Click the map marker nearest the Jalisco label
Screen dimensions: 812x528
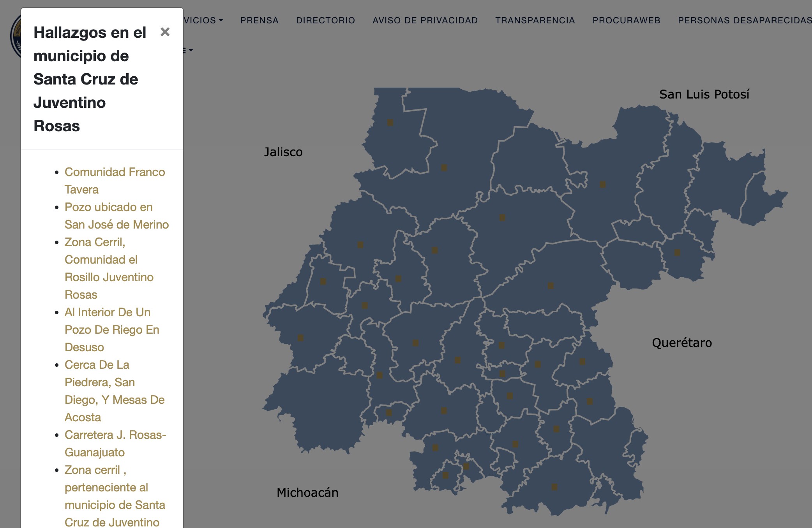[x=390, y=123]
